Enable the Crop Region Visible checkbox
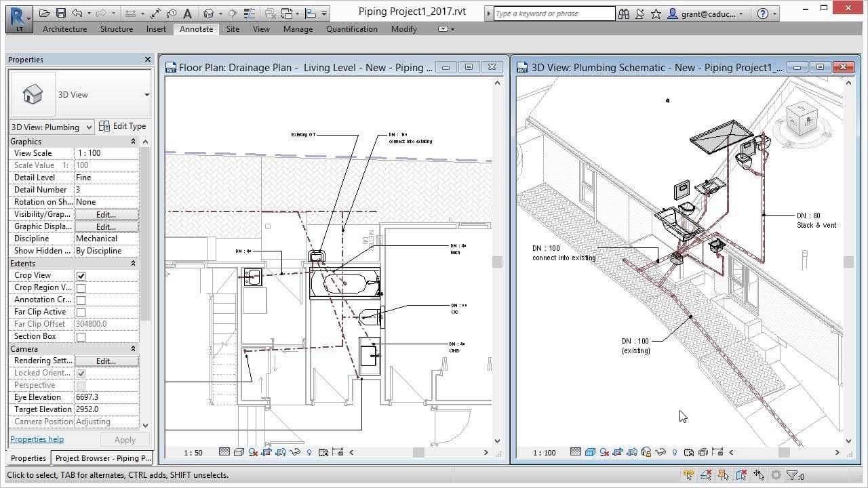Image resolution: width=868 pixels, height=488 pixels. (81, 288)
